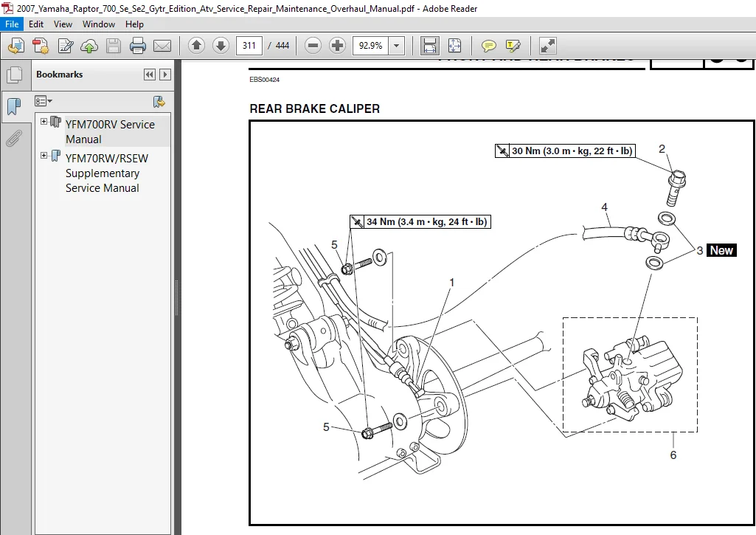This screenshot has height=535, width=756.
Task: Select the Bookmarks panel icon
Action: 15,106
